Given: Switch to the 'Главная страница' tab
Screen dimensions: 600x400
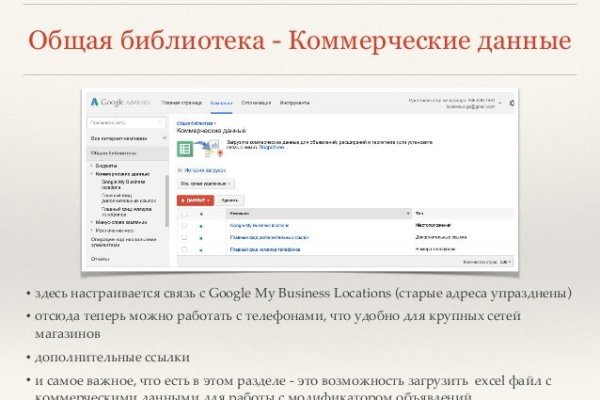Looking at the screenshot, I should pos(179,103).
